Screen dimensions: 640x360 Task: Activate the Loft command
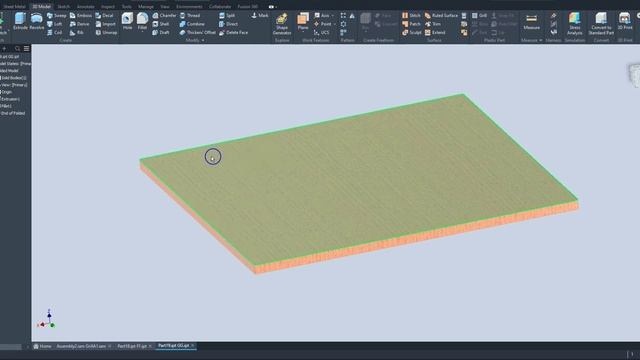click(55, 24)
